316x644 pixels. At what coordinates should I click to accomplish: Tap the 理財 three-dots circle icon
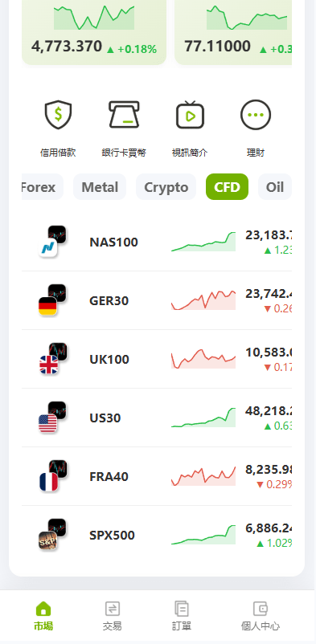pyautogui.click(x=256, y=115)
